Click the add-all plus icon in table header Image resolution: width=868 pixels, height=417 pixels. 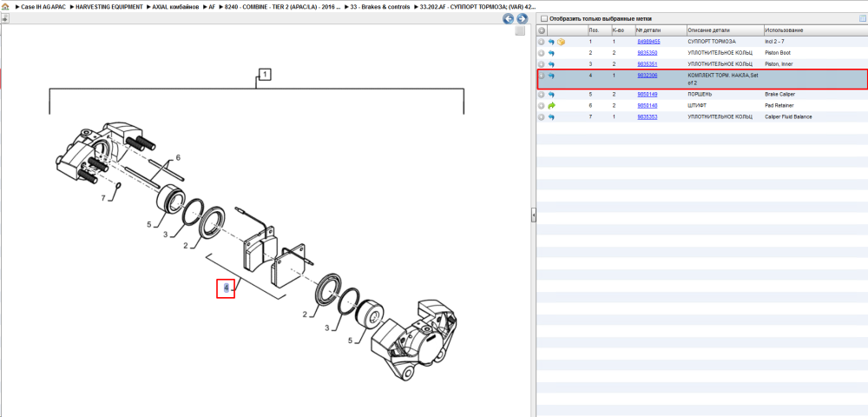542,30
